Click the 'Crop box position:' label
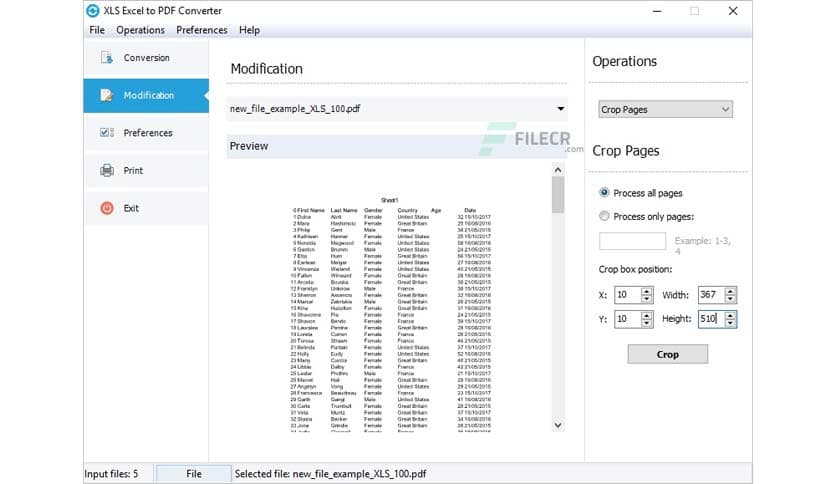This screenshot has width=836, height=484. (635, 269)
